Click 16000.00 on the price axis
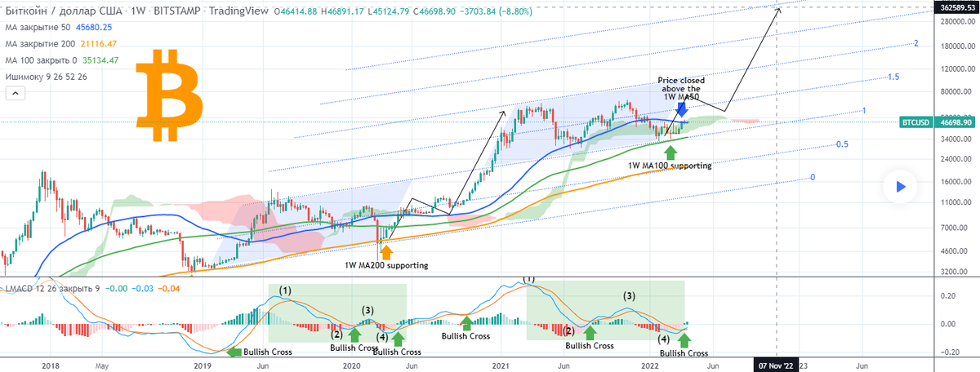Image resolution: width=980 pixels, height=372 pixels. click(x=955, y=182)
